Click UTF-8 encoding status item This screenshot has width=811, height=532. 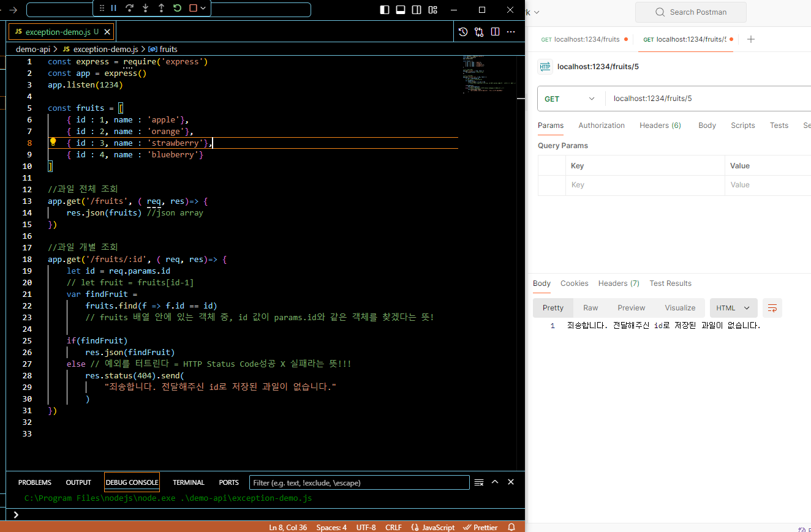click(366, 527)
